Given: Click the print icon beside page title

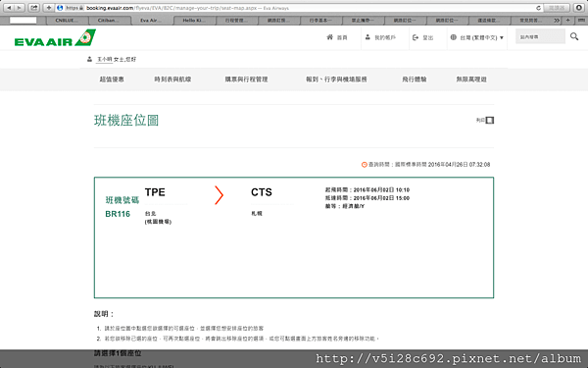Looking at the screenshot, I should point(490,120).
